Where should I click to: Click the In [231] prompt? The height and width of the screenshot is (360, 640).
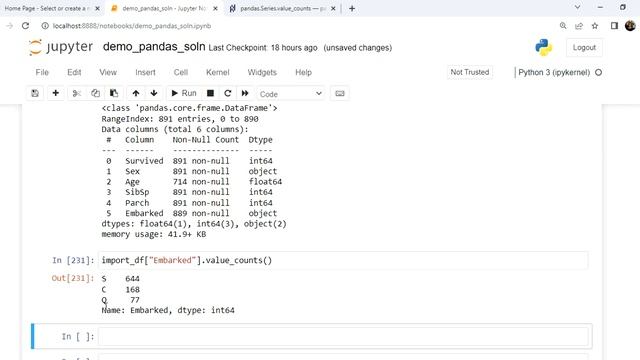[x=73, y=260]
